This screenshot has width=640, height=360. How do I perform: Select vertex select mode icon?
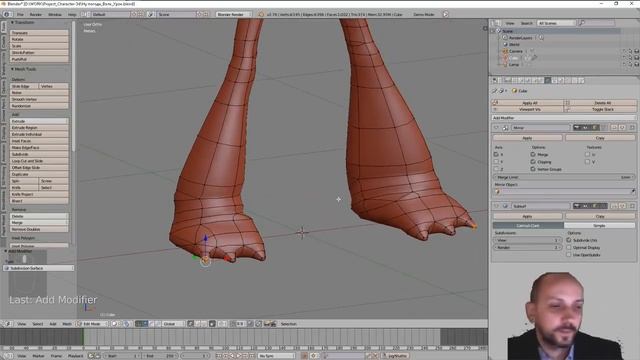pyautogui.click(x=190, y=324)
